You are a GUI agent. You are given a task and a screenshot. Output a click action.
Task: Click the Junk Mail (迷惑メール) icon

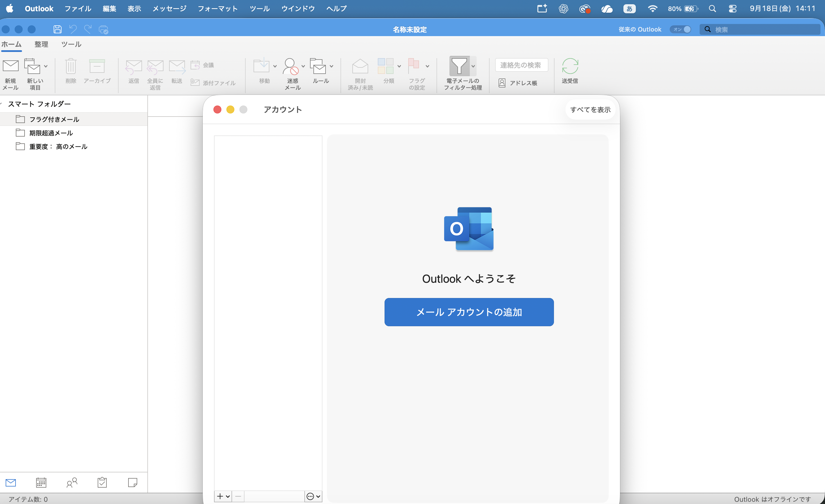pos(290,66)
